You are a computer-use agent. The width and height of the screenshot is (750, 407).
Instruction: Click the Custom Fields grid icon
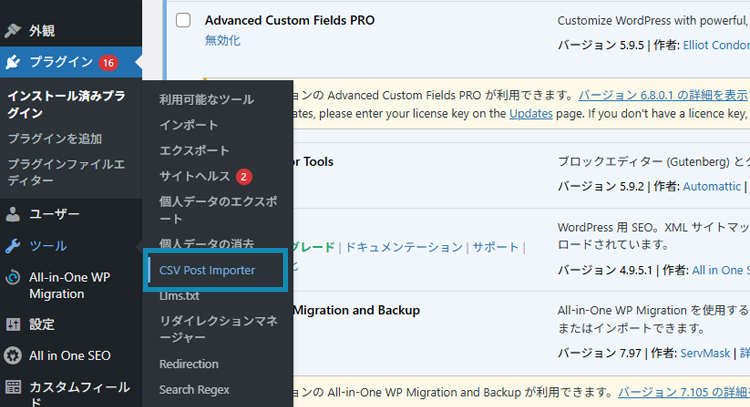point(13,387)
